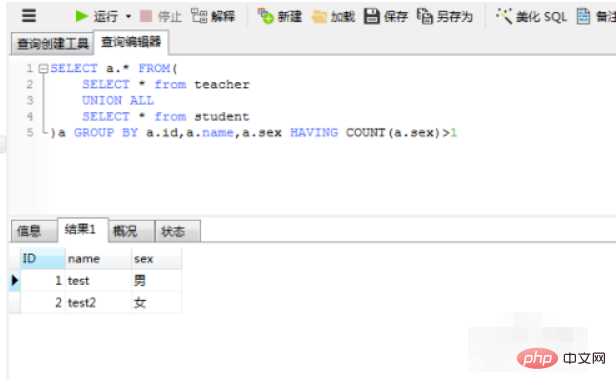Click the word teacher in the editor
Viewport: 616px width, 391px height.
pyautogui.click(x=222, y=84)
